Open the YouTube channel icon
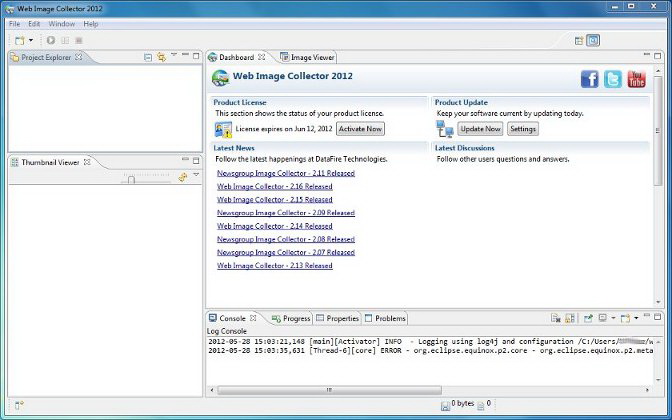This screenshot has width=672, height=420. [x=636, y=79]
